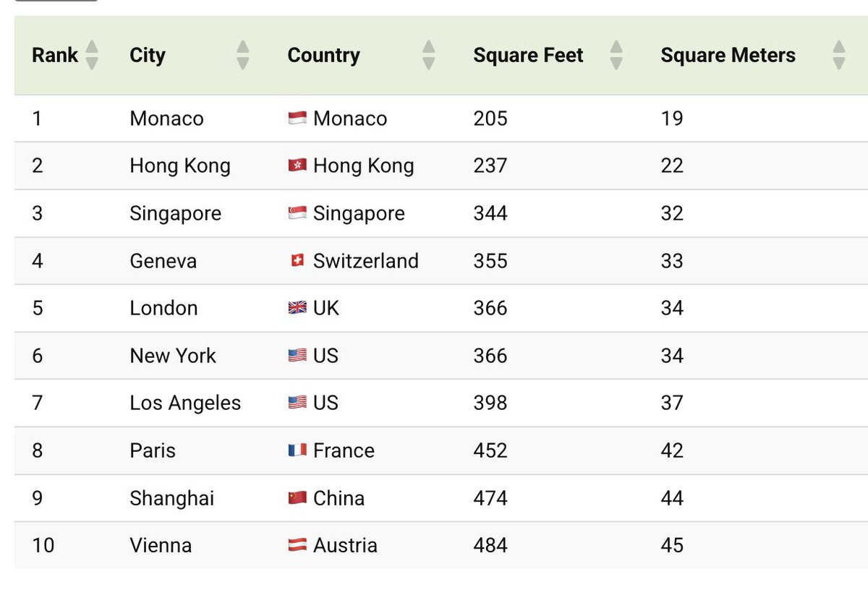Click the City column header label
Viewport: 868px width, 590px height.
148,56
